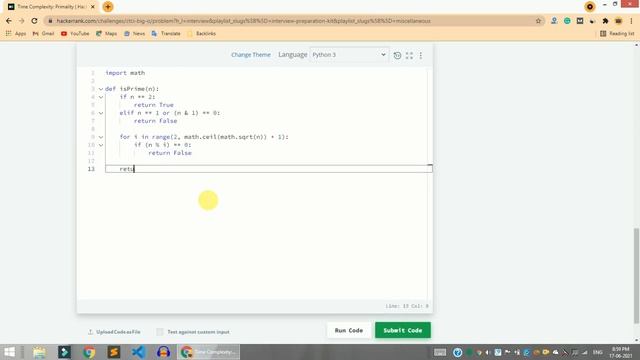Image resolution: width=640 pixels, height=360 pixels.
Task: Enable Test against custom input checkbox
Action: coord(160,332)
